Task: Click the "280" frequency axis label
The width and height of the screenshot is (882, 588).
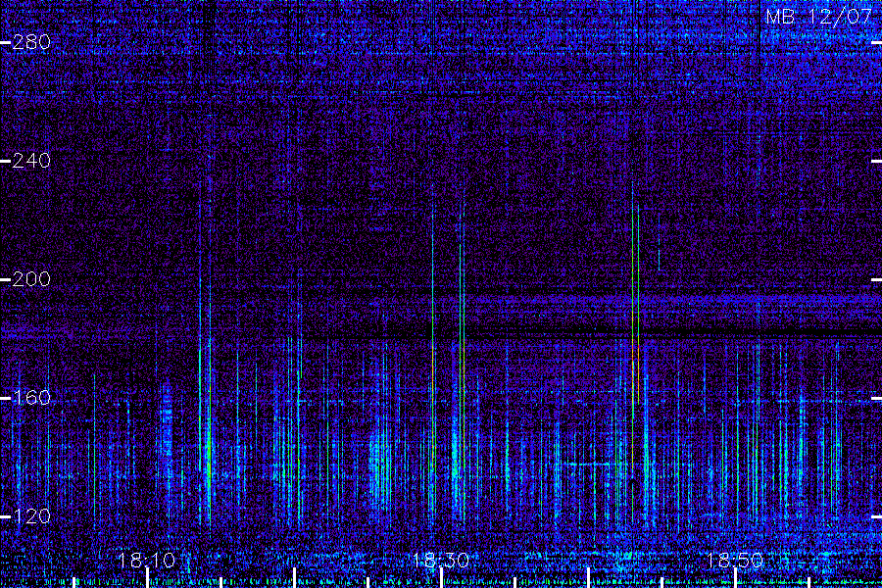Action: pos(31,42)
